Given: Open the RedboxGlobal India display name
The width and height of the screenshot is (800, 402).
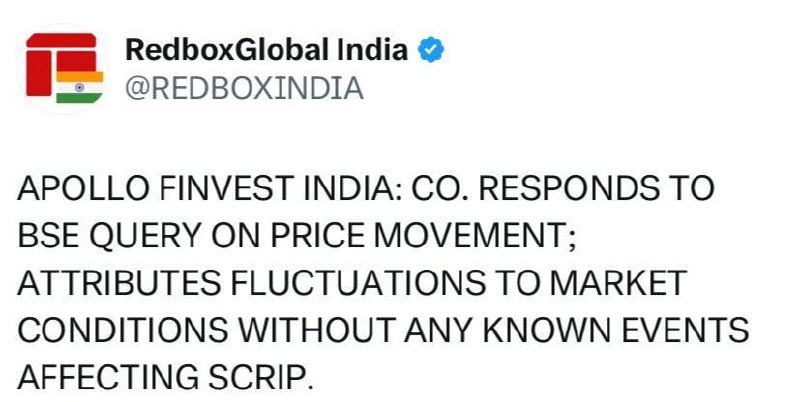Looking at the screenshot, I should click(266, 50).
